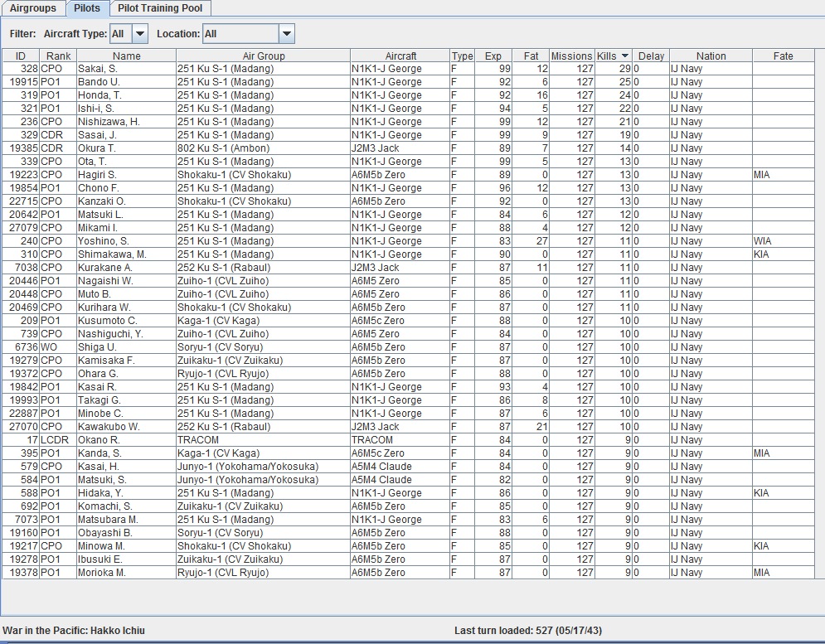Select pilot name Kamisaka F.
The height and width of the screenshot is (644, 825).
(x=106, y=360)
